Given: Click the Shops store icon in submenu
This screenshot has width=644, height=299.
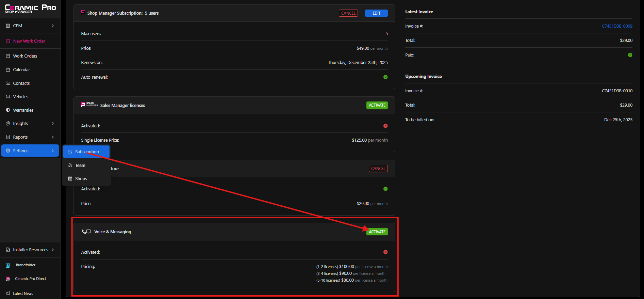Looking at the screenshot, I should 70,179.
